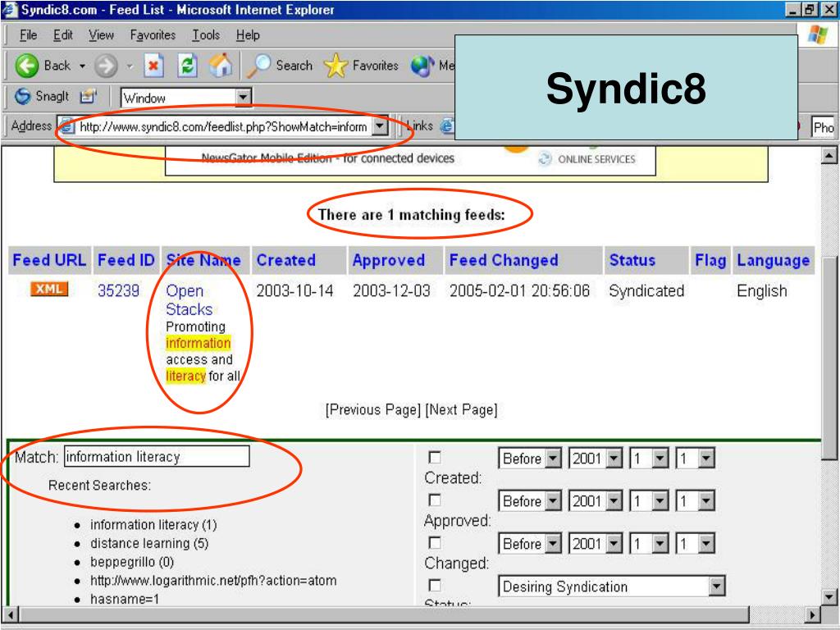
Task: Click the horizontal scrollbar thumb
Action: click(383, 614)
